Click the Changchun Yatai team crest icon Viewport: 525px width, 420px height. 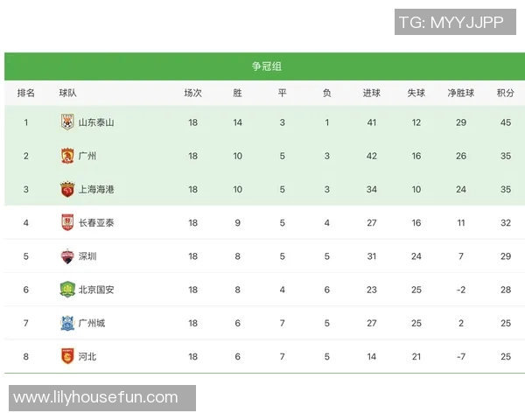coord(67,223)
